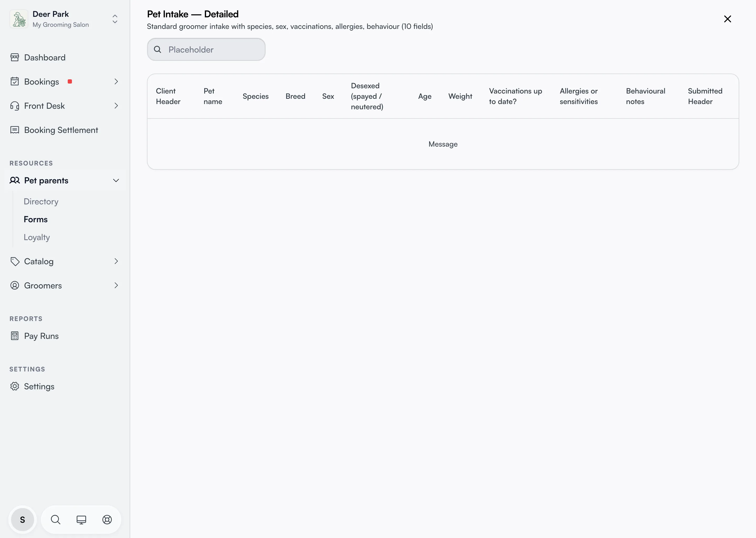Click the Species column header
756x538 pixels.
pyautogui.click(x=255, y=96)
